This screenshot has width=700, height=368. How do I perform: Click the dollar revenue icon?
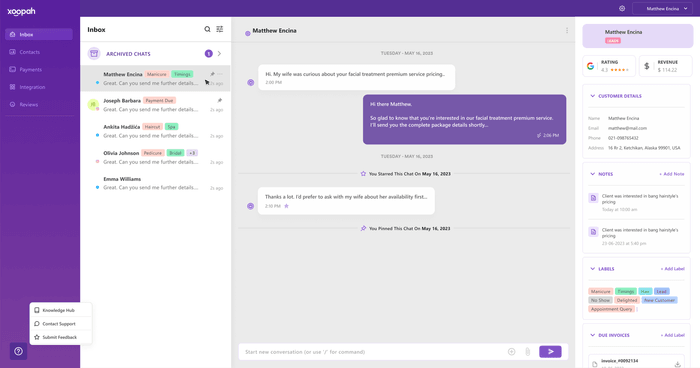[x=646, y=66]
